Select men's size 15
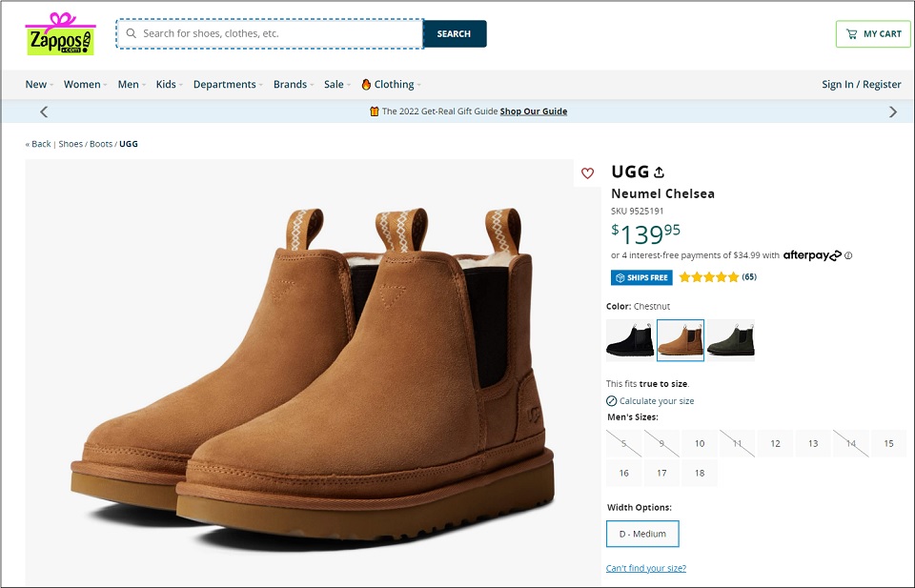The image size is (915, 588). click(888, 443)
